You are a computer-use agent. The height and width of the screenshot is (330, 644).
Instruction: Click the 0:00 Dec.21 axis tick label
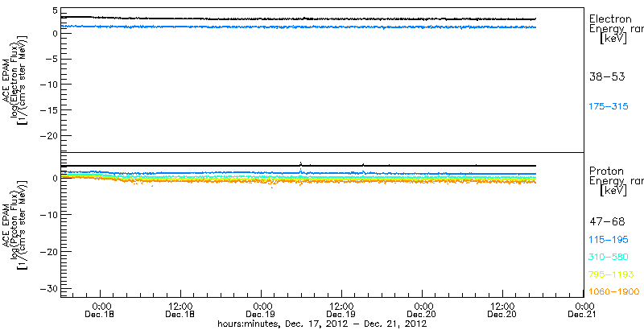pyautogui.click(x=582, y=310)
